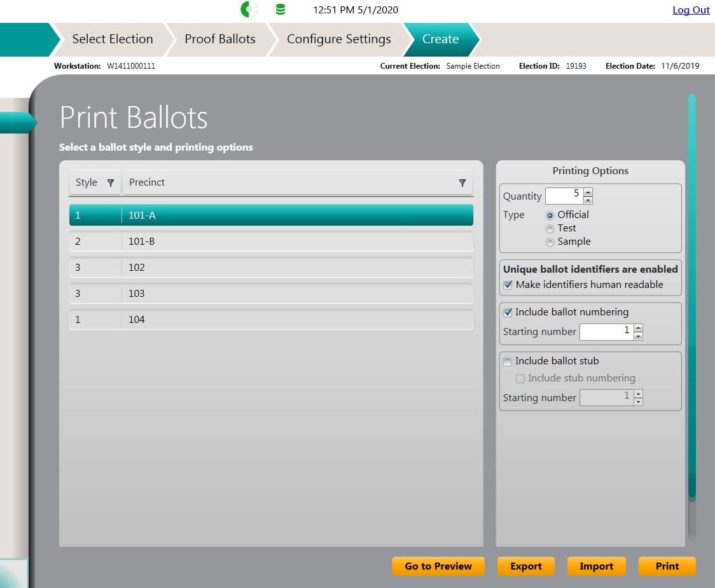The width and height of the screenshot is (715, 588).
Task: Open the Style column filter icon
Action: point(111,183)
